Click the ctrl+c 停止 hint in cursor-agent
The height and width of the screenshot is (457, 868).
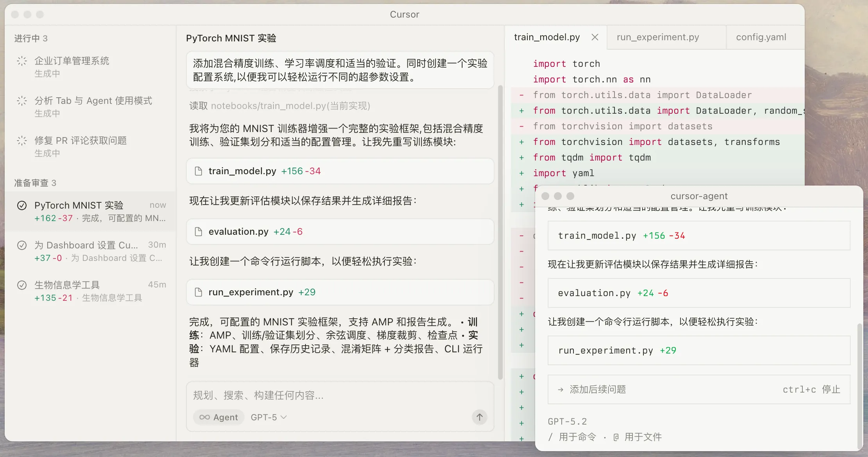pos(811,389)
